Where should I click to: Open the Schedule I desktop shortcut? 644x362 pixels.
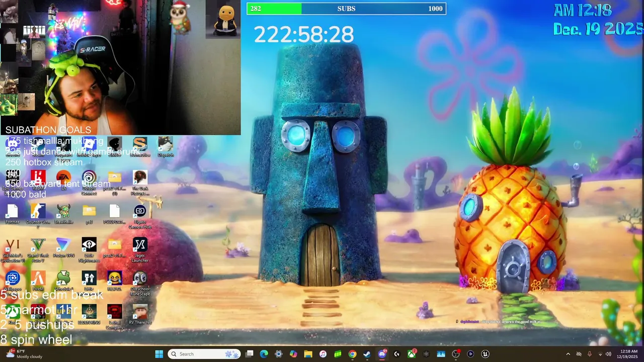tap(63, 281)
